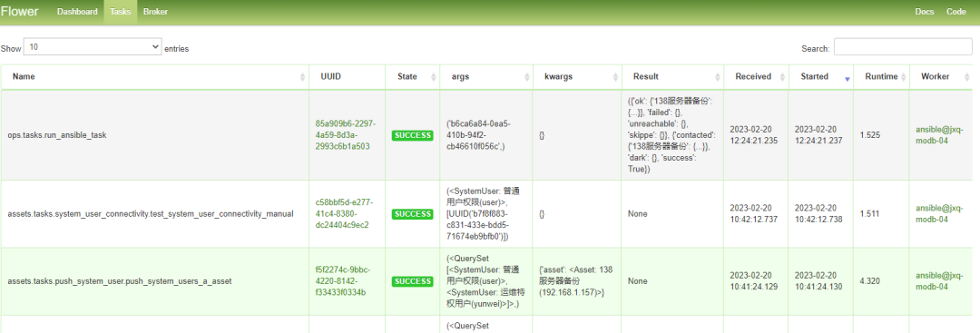980x333 pixels.
Task: Open task UUID c58bbf5d-e277-41c4-8380-dc24404c9ec2
Action: (x=344, y=213)
